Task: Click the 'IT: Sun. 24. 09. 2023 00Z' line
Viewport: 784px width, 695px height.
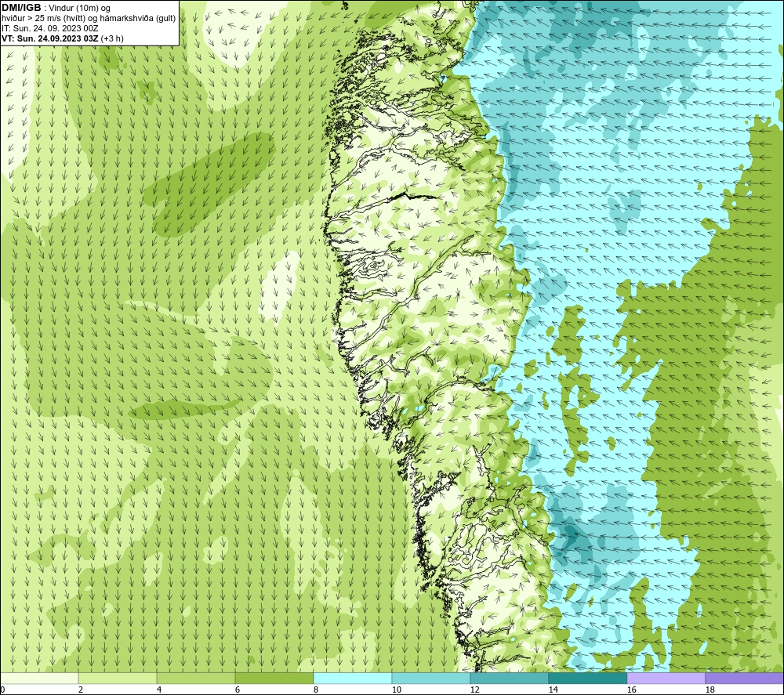Action: (x=50, y=28)
